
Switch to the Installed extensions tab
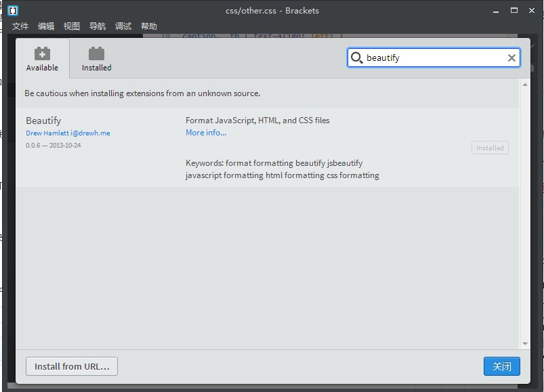96,58
